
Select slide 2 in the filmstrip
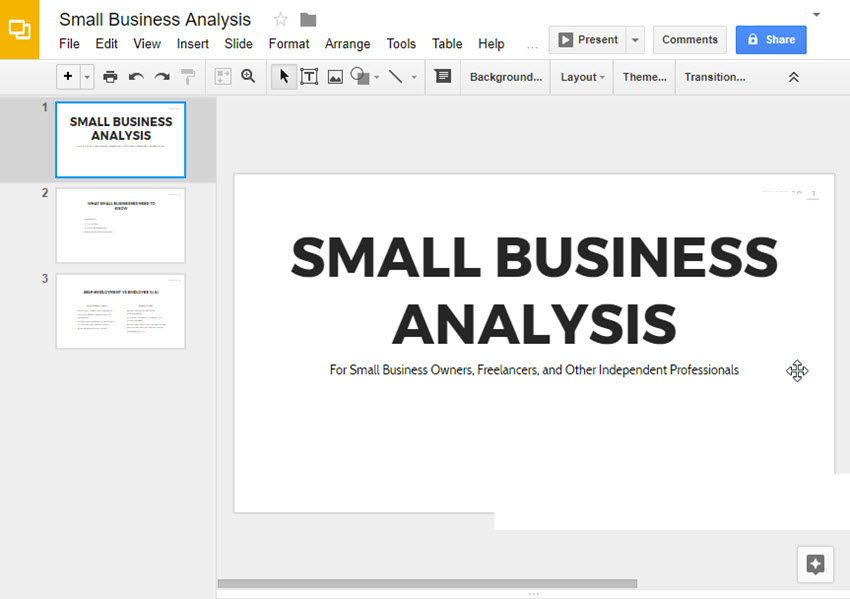click(120, 225)
